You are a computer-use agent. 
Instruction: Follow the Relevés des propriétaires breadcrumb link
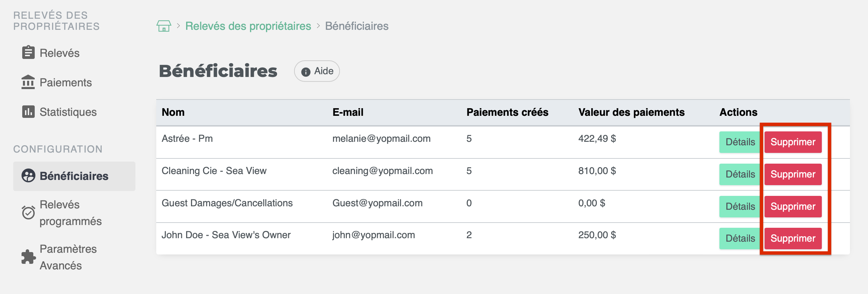coord(248,26)
